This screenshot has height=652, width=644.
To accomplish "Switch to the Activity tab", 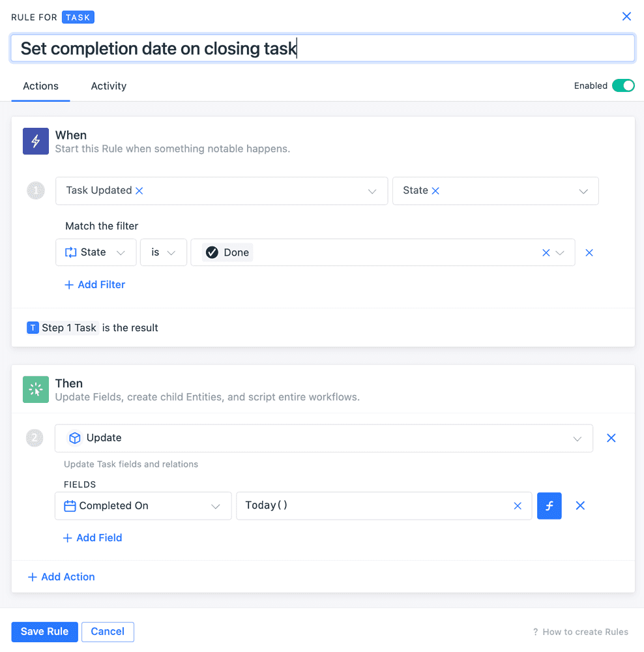I will coord(108,86).
